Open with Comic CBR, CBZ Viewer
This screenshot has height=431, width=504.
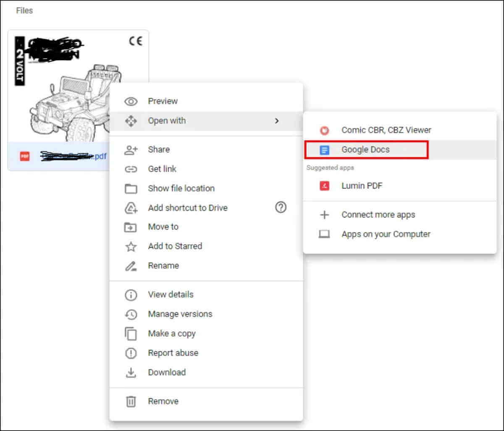click(x=386, y=130)
